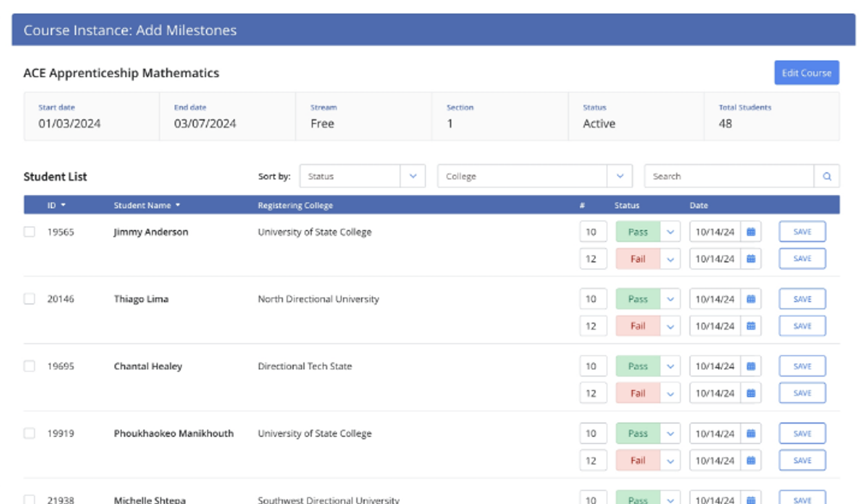The width and height of the screenshot is (867, 504).
Task: Expand Fail status dropdown for Thiago Lima
Action: tap(670, 326)
